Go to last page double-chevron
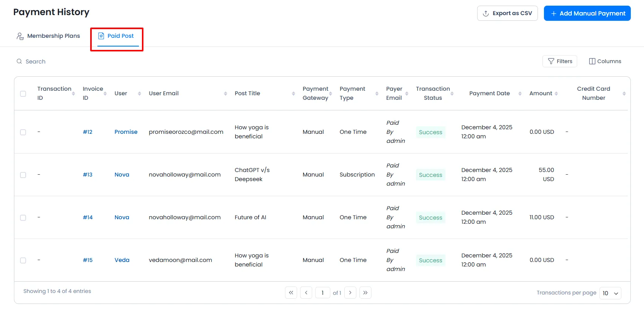The image size is (644, 313). (365, 293)
